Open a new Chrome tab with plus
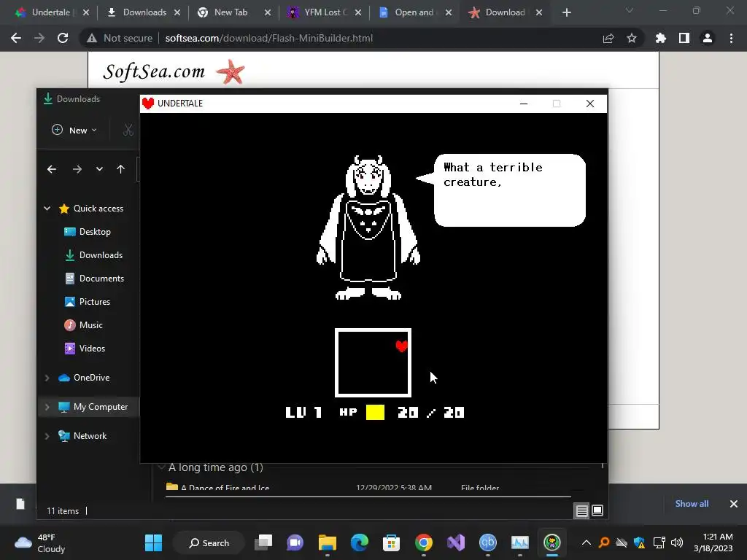747x560 pixels. pos(566,12)
